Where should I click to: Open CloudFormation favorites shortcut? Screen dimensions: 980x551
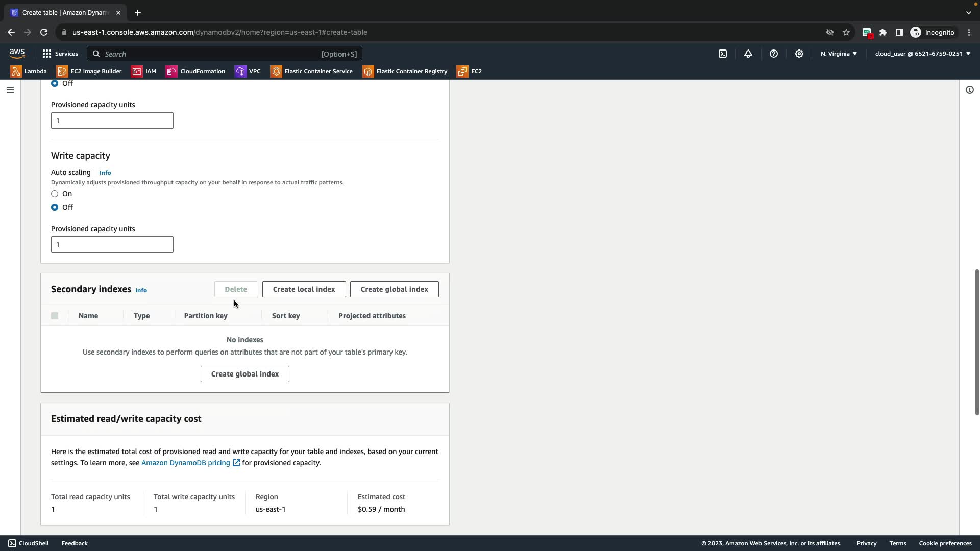pyautogui.click(x=195, y=71)
